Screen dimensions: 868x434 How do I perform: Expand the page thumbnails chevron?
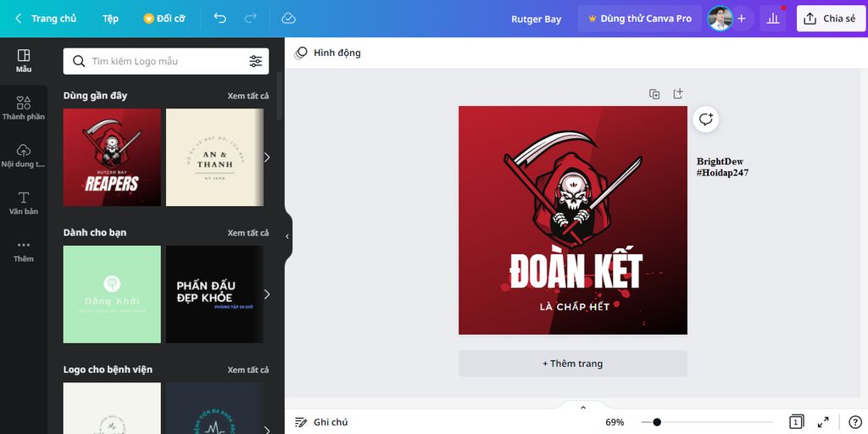[582, 408]
